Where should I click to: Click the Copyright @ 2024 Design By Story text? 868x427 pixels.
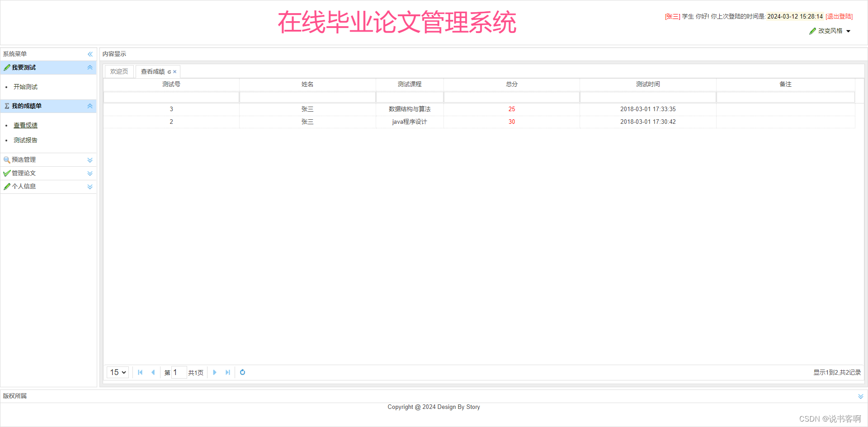tap(434, 407)
